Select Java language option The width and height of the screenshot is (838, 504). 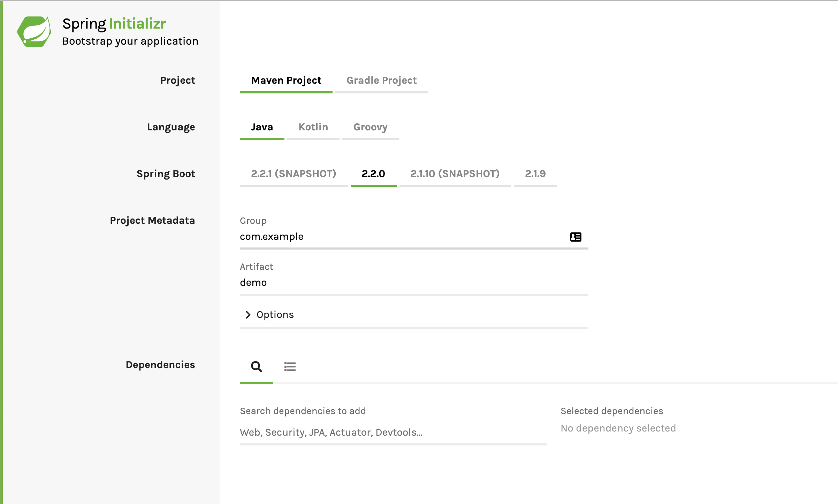coord(262,127)
